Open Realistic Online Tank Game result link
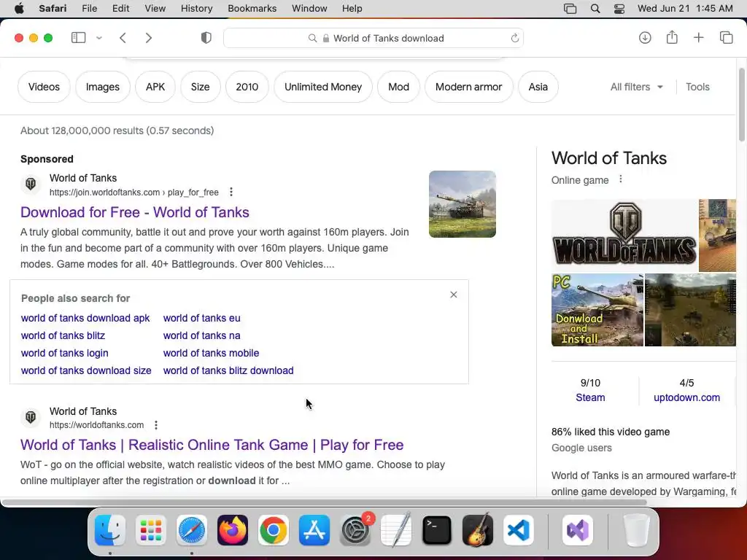The width and height of the screenshot is (747, 560). pos(212,445)
